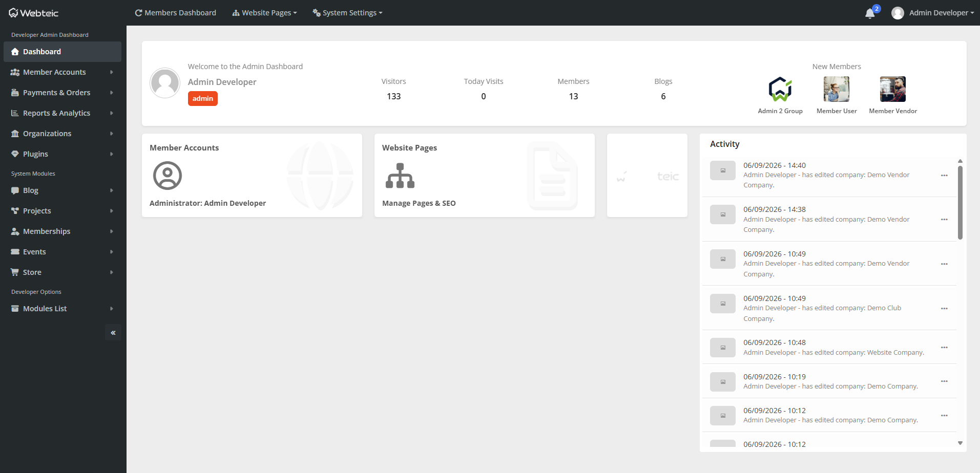Open the System Settings dropdown in top bar
980x473 pixels.
[347, 13]
